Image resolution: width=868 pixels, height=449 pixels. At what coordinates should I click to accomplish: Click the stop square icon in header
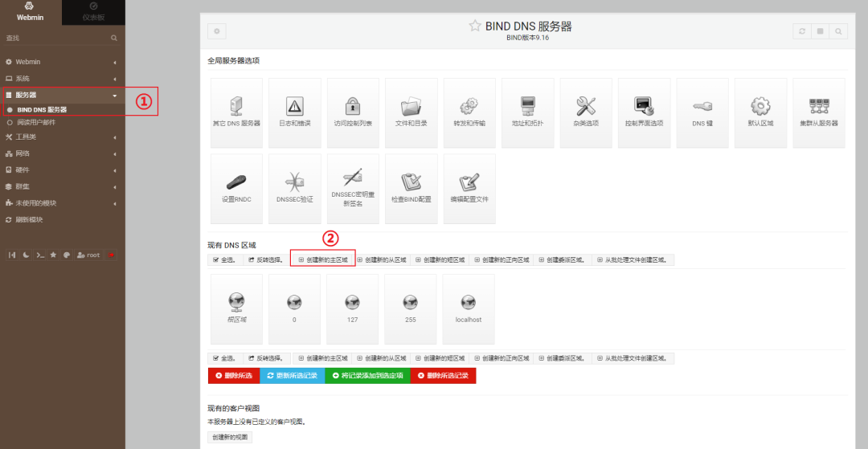click(820, 31)
